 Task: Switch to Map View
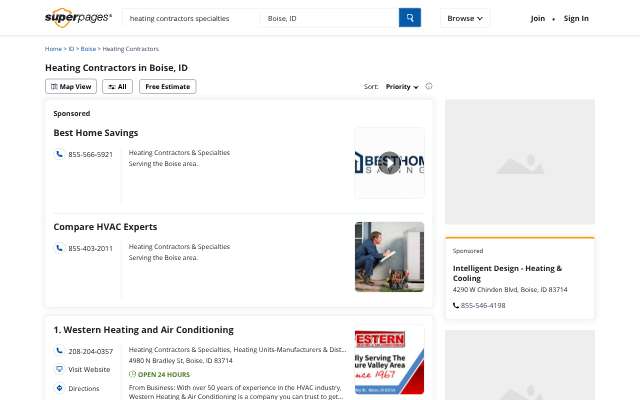pyautogui.click(x=71, y=87)
